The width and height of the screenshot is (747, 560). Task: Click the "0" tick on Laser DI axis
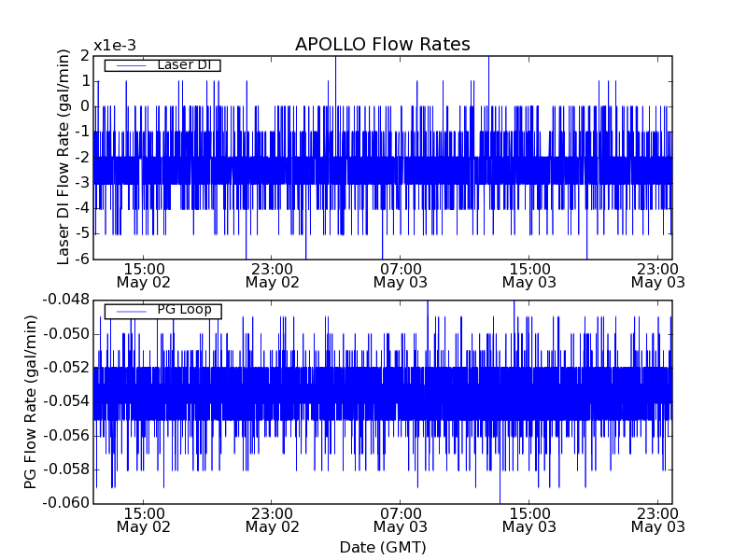[85, 106]
